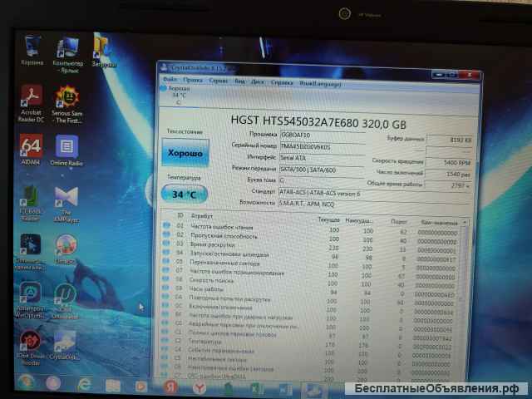Click the SATA/300 | SATA/600 transfer mode field

click(x=322, y=170)
